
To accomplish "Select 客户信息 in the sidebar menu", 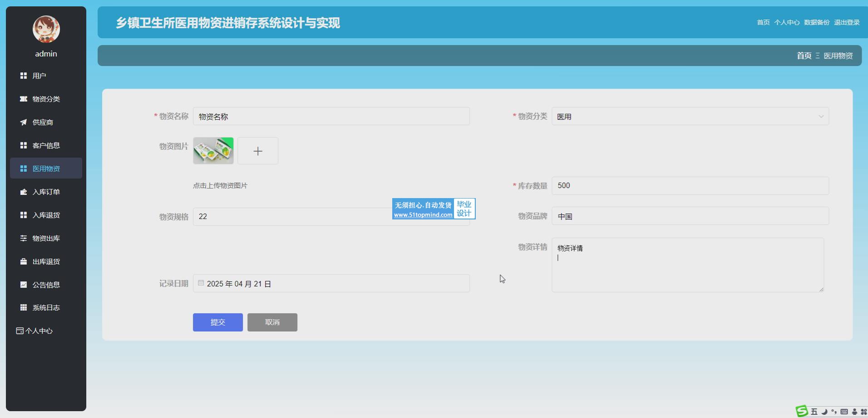I will pyautogui.click(x=46, y=145).
